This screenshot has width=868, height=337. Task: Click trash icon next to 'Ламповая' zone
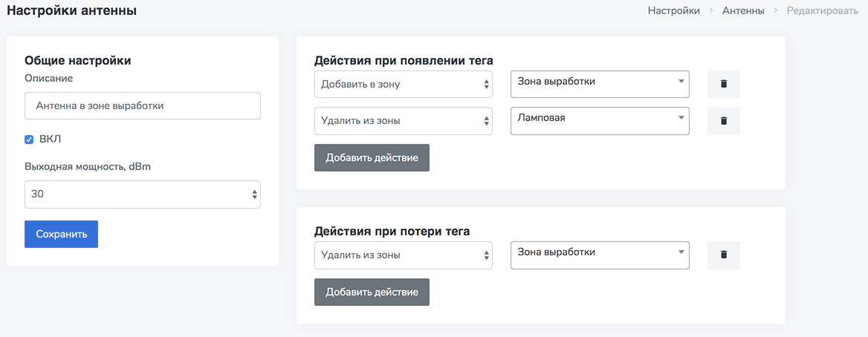tap(723, 121)
